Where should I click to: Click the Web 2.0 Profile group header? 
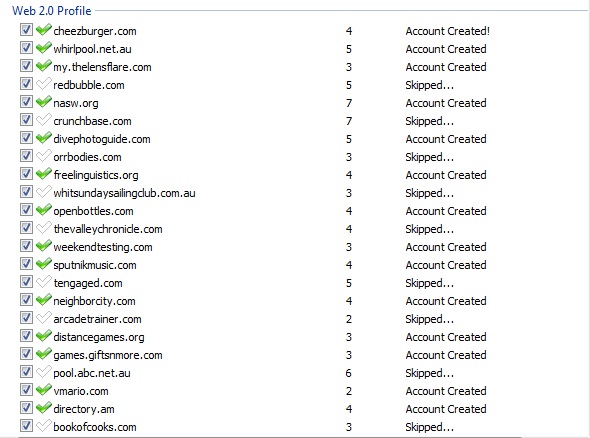coord(52,11)
